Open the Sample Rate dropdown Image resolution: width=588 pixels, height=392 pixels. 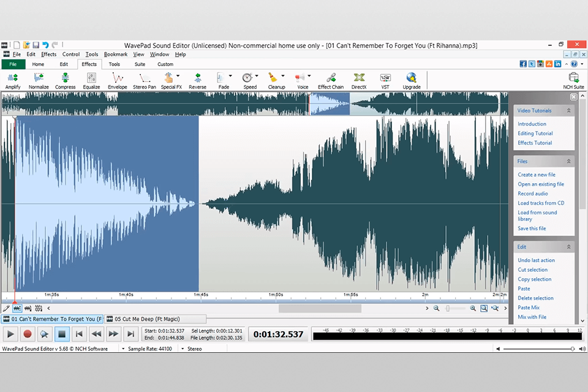[x=123, y=349]
